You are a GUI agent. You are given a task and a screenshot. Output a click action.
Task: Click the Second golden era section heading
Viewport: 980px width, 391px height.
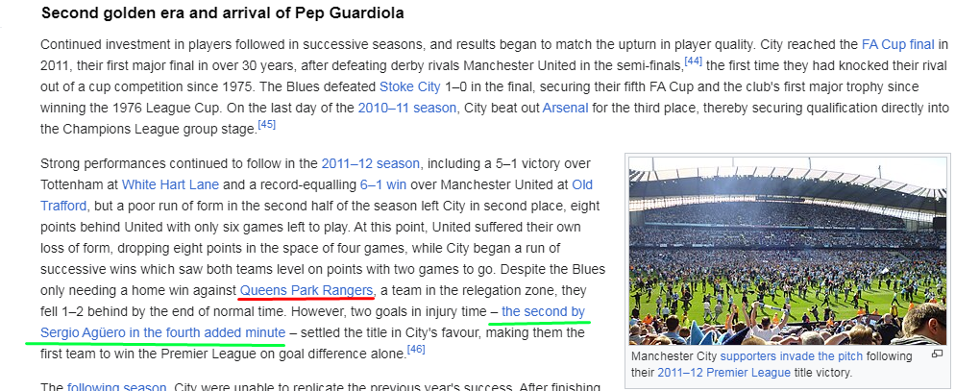pos(223,13)
